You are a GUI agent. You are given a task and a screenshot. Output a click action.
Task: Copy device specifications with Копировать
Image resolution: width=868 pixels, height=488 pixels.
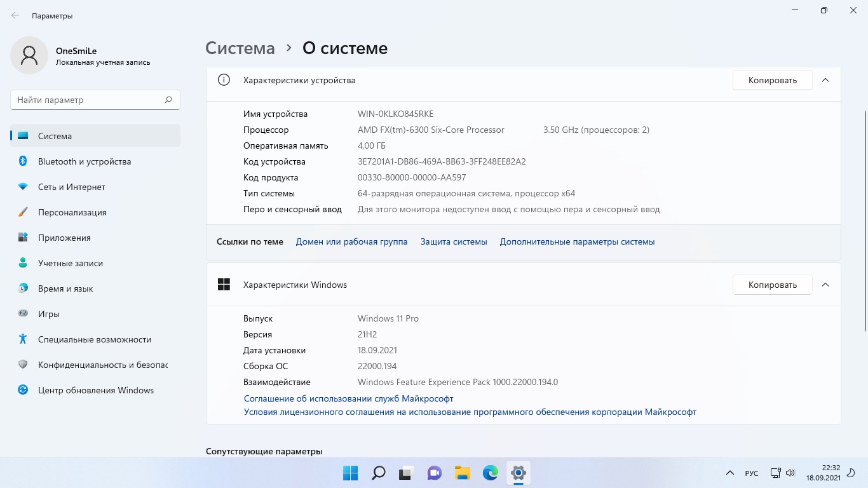pyautogui.click(x=773, y=80)
